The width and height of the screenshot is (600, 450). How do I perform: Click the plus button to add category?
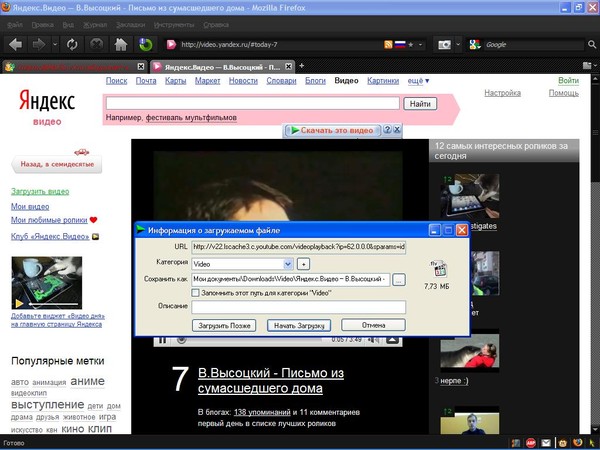[304, 263]
